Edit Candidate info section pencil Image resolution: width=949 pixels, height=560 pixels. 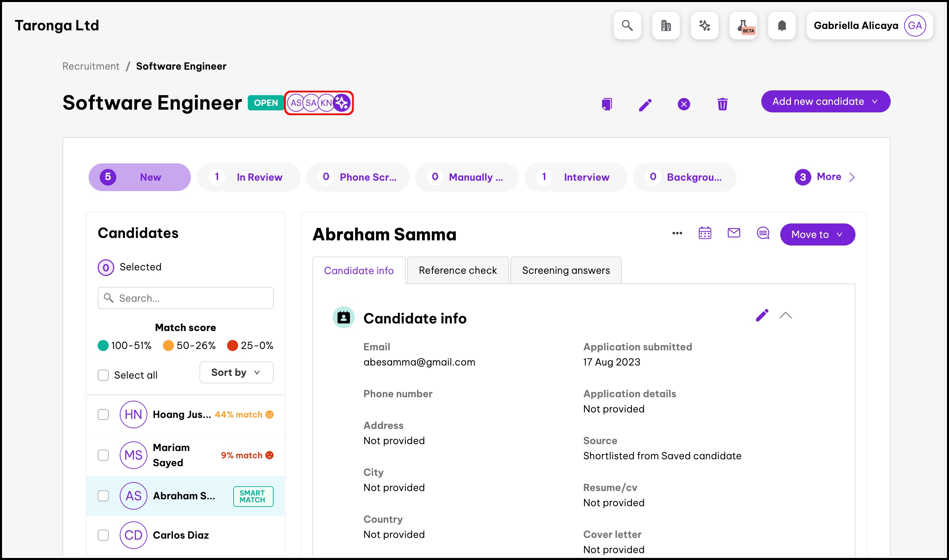pos(762,316)
